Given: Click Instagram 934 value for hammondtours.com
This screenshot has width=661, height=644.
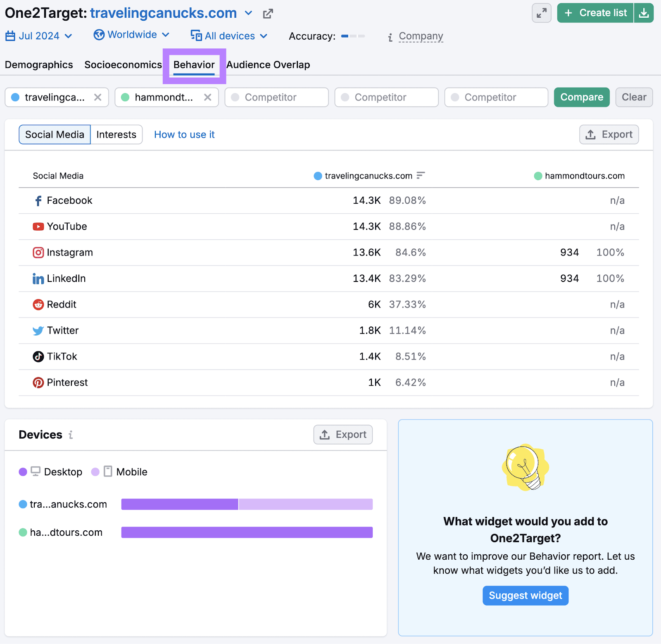Looking at the screenshot, I should pyautogui.click(x=569, y=253).
